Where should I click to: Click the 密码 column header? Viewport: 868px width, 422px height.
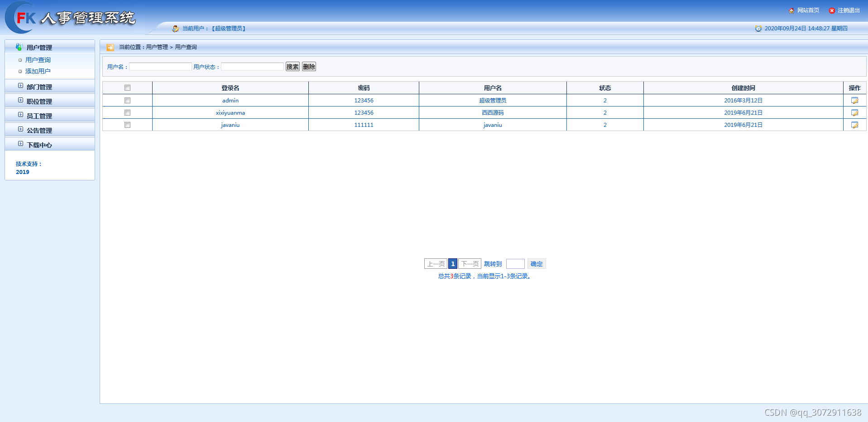[364, 88]
